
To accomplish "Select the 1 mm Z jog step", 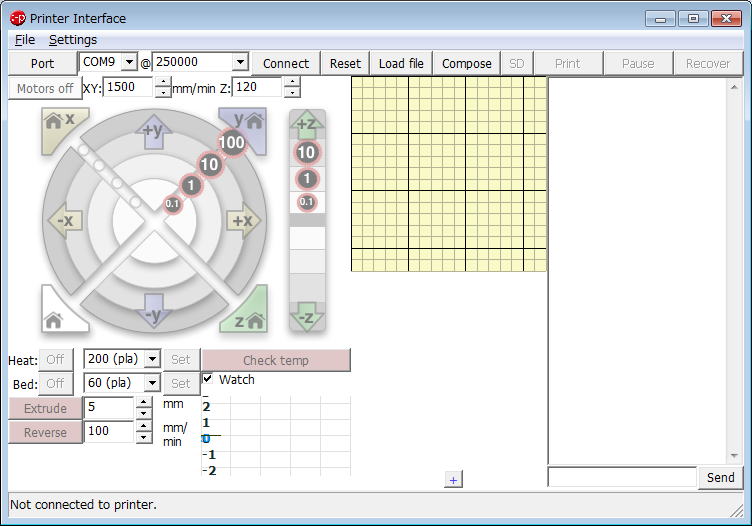I will (x=307, y=179).
